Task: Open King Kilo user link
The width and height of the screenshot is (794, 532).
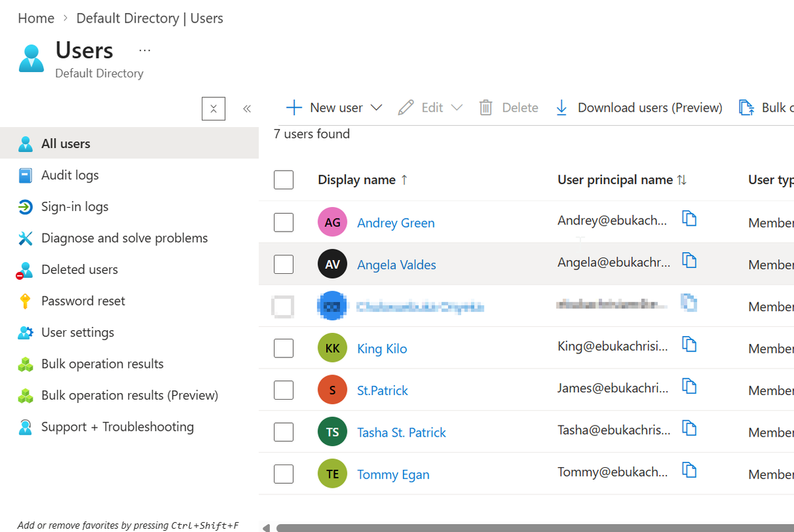Action: pos(382,349)
